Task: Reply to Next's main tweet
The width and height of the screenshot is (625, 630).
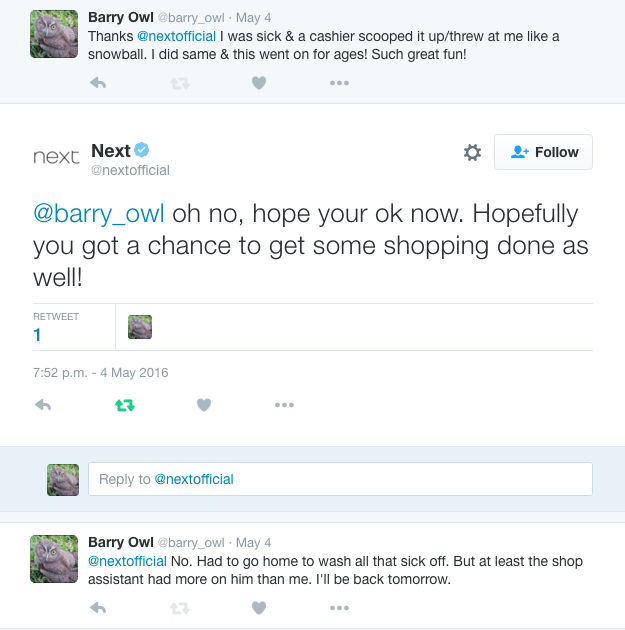Action: click(43, 405)
